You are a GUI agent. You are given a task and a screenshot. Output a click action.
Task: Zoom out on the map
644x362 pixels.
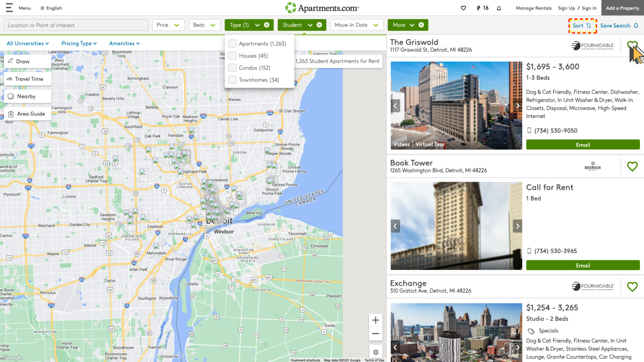375,334
